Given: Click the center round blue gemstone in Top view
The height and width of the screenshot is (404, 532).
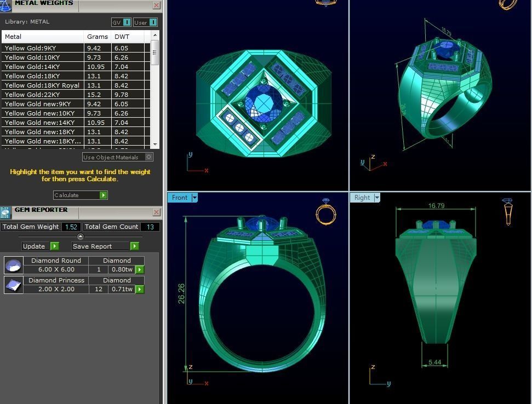Looking at the screenshot, I should 264,103.
